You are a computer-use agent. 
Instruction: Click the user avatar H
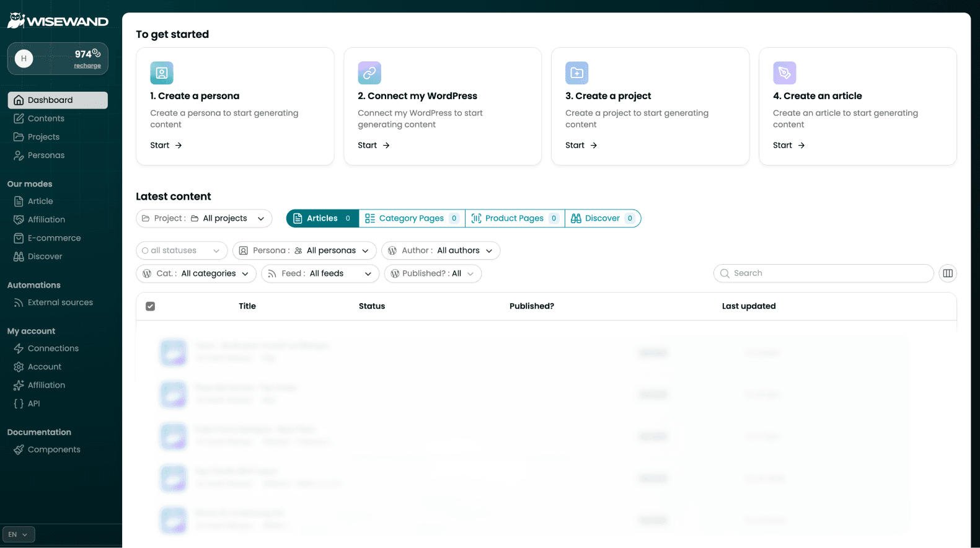(x=24, y=59)
